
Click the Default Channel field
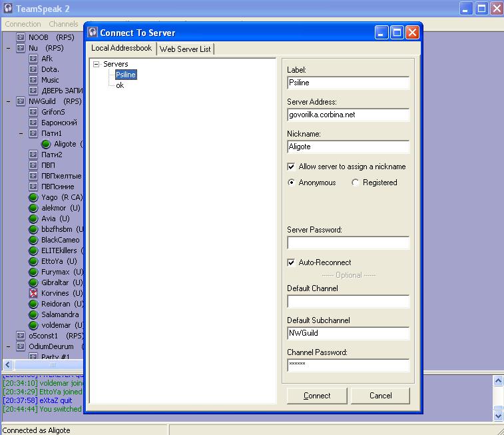coord(348,301)
